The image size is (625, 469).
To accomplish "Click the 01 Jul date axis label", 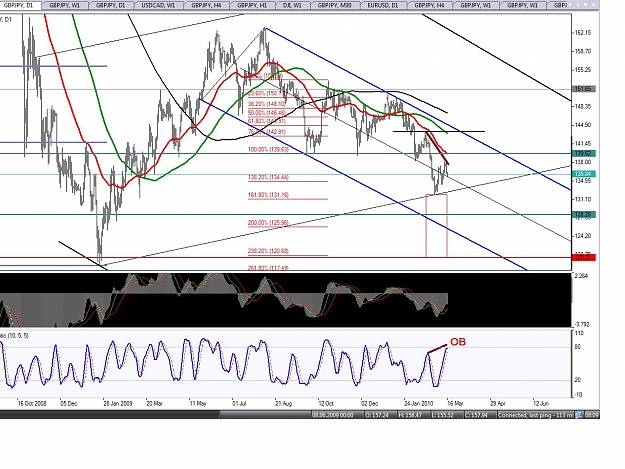I will pyautogui.click(x=239, y=404).
